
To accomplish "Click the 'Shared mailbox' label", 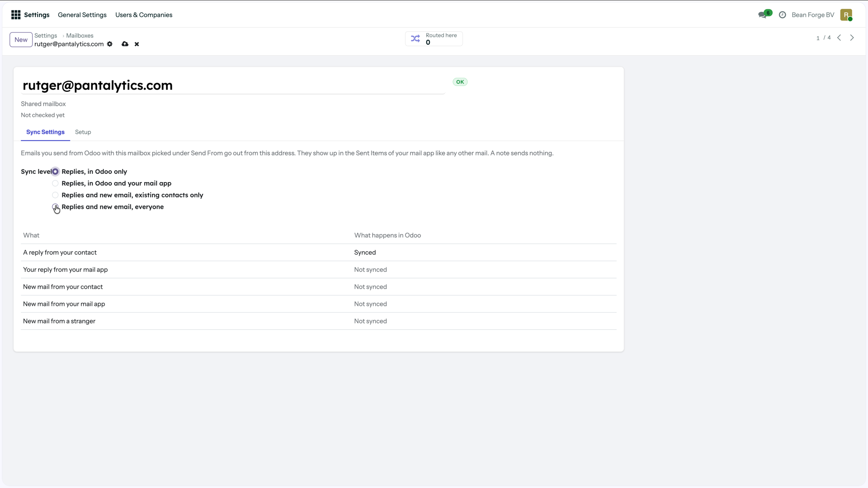I will 43,104.
